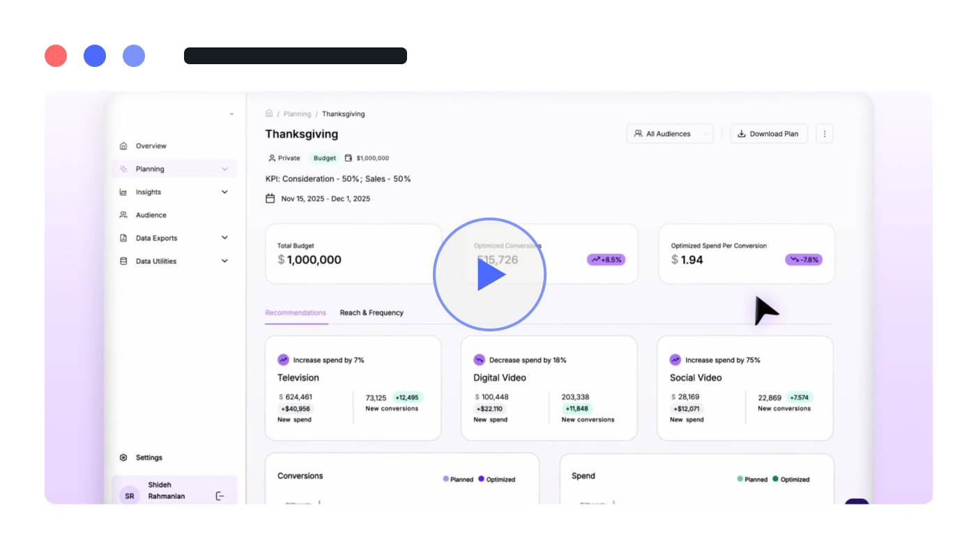Click the -7.8% trend badge
This screenshot has height=549, width=980.
tap(804, 260)
